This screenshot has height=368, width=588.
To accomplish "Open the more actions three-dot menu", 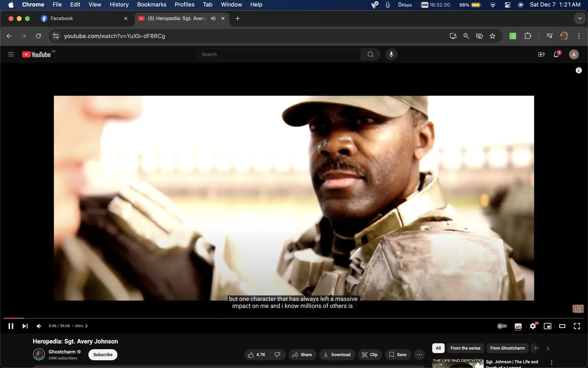I will 419,355.
